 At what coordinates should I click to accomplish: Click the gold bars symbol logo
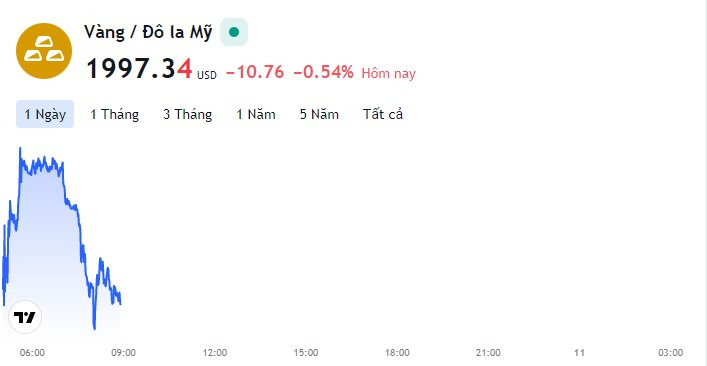[44, 51]
